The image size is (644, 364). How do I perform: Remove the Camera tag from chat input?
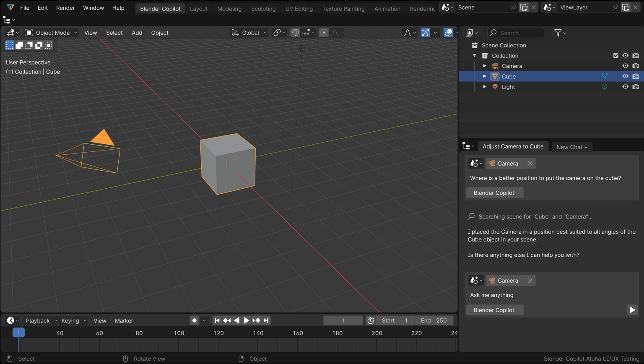click(x=530, y=281)
